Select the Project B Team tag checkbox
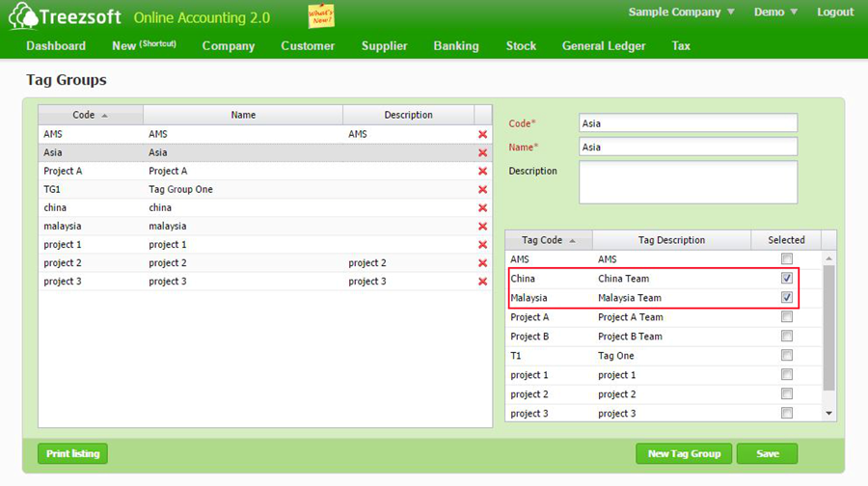Screen dimensions: 868x486 click(787, 336)
